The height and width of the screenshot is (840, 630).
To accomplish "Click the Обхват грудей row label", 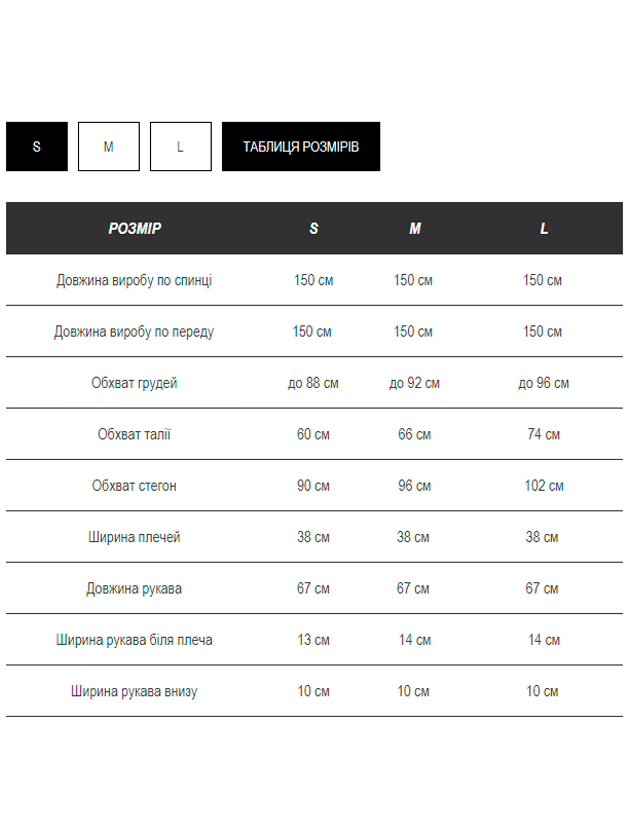I will coord(134,383).
